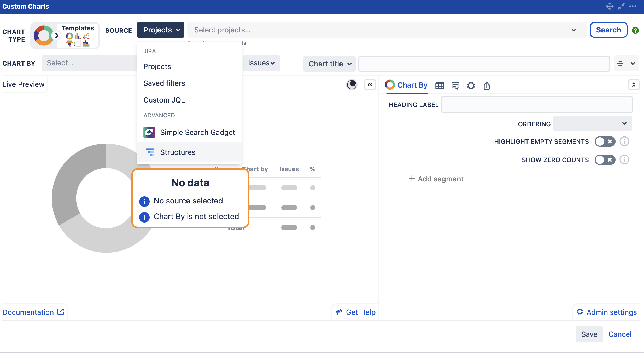Click the Heading Label input field
644x353 pixels.
[x=537, y=105]
